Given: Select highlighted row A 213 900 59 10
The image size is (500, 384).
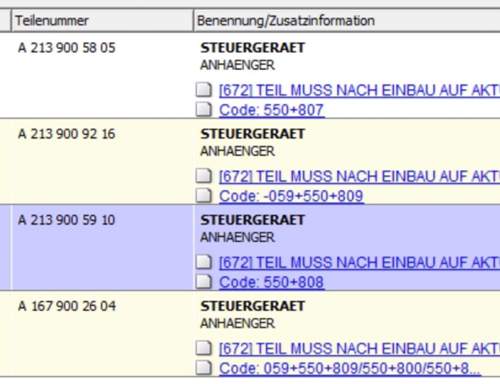Looking at the screenshot, I should (250, 248).
